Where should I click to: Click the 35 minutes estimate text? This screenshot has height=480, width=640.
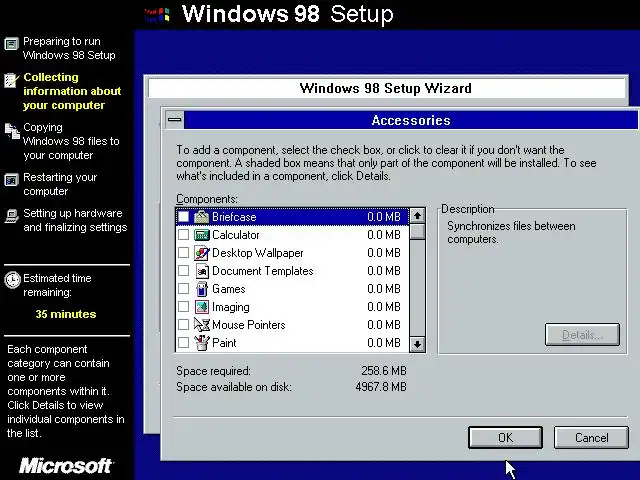click(66, 314)
